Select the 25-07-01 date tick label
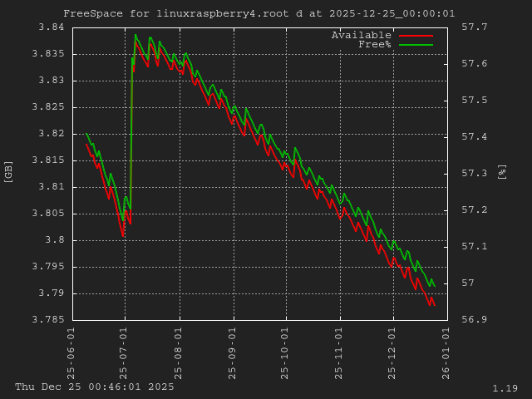Viewport: 532px width, 399px height. [125, 345]
